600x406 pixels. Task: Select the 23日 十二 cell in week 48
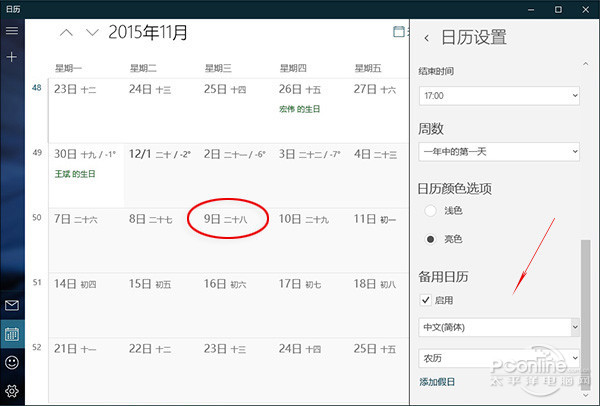(86, 111)
